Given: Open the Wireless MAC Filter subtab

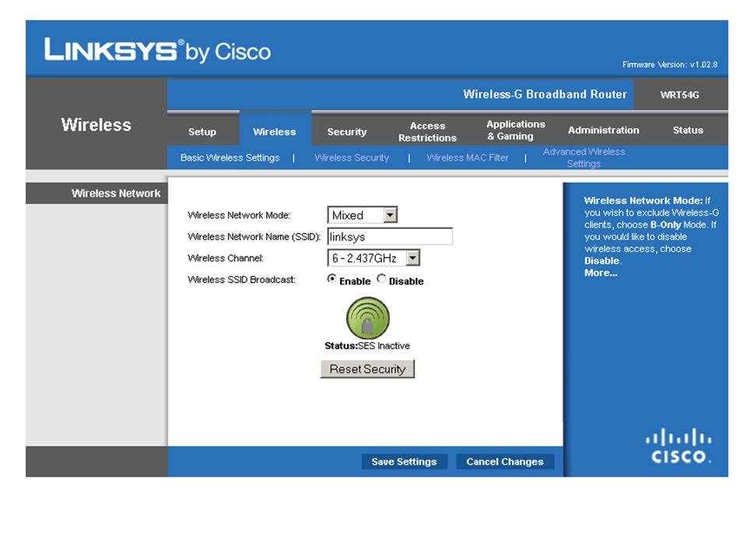Looking at the screenshot, I should pyautogui.click(x=468, y=158).
